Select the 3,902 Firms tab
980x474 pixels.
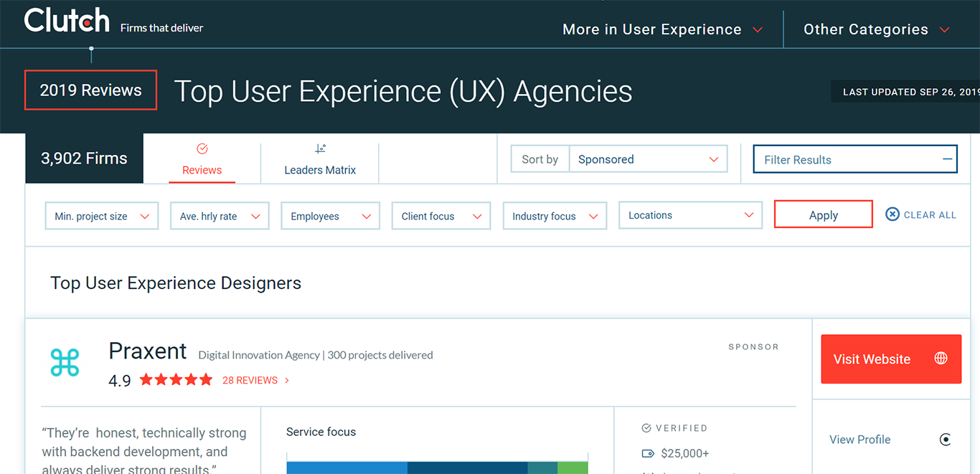tap(84, 158)
